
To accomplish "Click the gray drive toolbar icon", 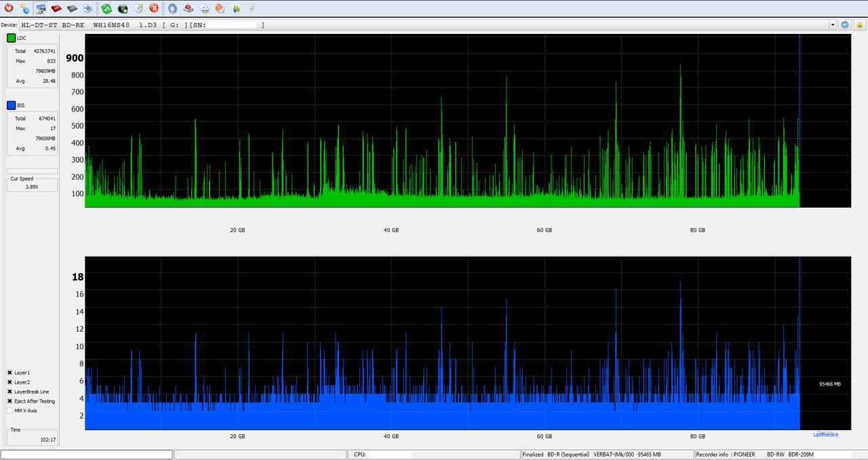I will [72, 8].
